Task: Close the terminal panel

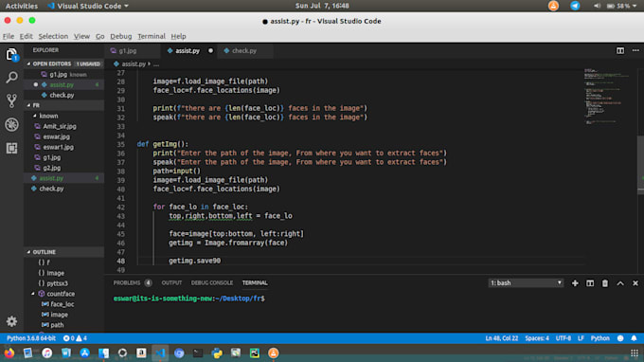Action: tap(635, 283)
